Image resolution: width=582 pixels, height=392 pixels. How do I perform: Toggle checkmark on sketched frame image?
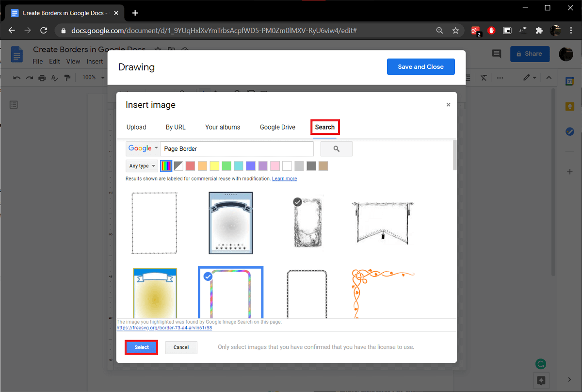coord(298,202)
